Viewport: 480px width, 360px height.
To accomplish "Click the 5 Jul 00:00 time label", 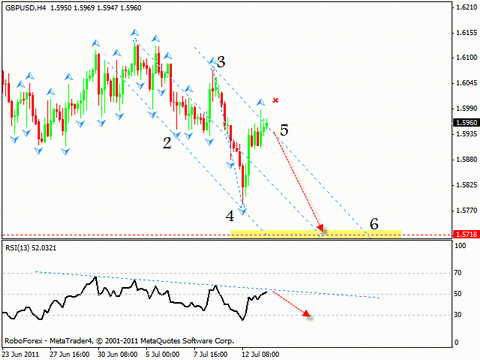I will tap(163, 354).
